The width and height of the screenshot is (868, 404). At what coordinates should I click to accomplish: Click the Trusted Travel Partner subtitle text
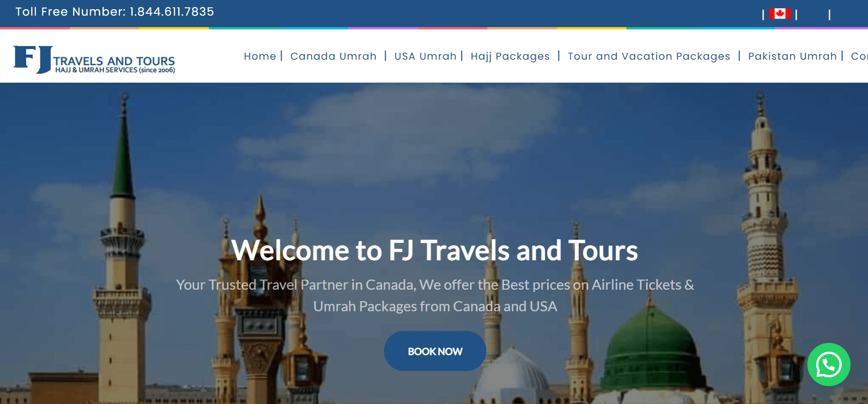(x=435, y=295)
